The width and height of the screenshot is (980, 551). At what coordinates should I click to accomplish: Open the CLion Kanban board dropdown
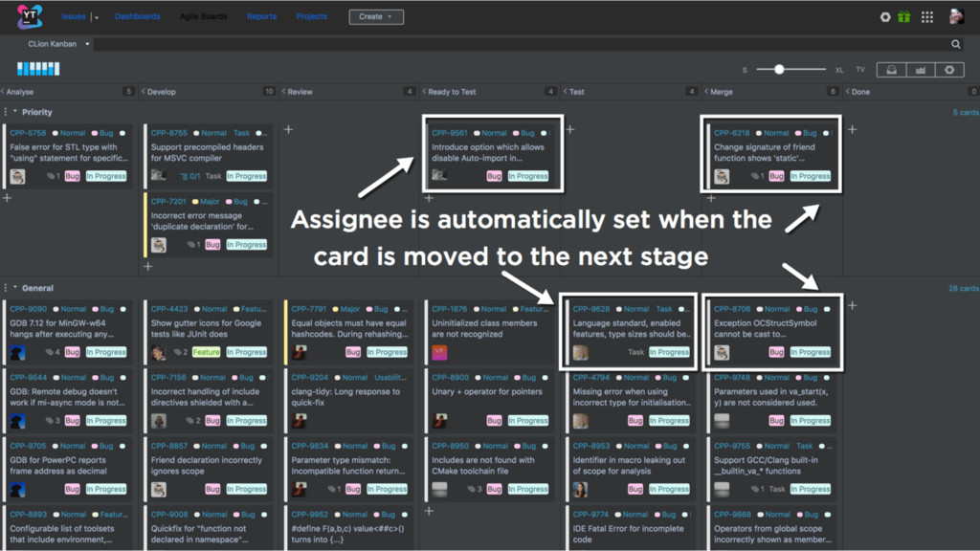pos(58,44)
